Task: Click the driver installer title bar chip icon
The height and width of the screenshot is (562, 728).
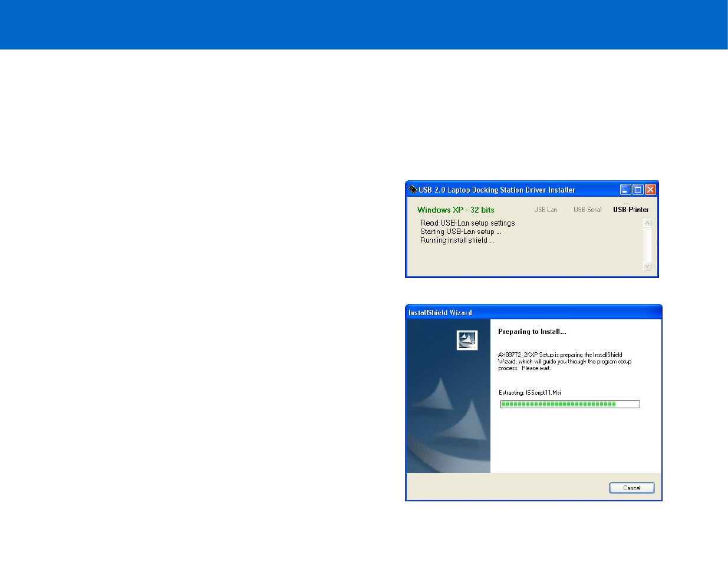Action: tap(413, 189)
